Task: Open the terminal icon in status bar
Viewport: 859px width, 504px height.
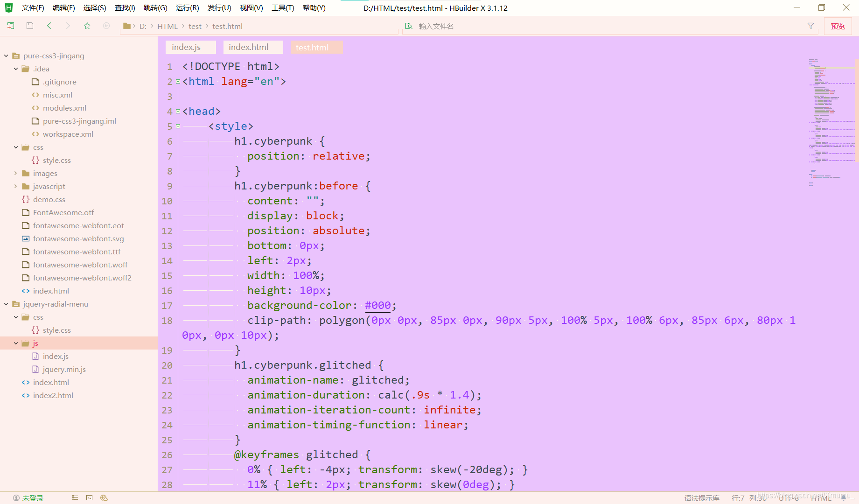Action: [90, 498]
